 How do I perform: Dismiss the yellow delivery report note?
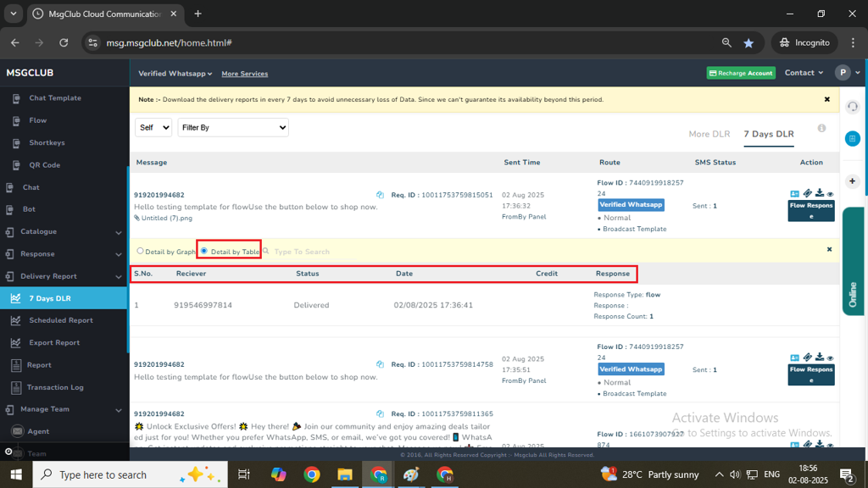point(827,100)
